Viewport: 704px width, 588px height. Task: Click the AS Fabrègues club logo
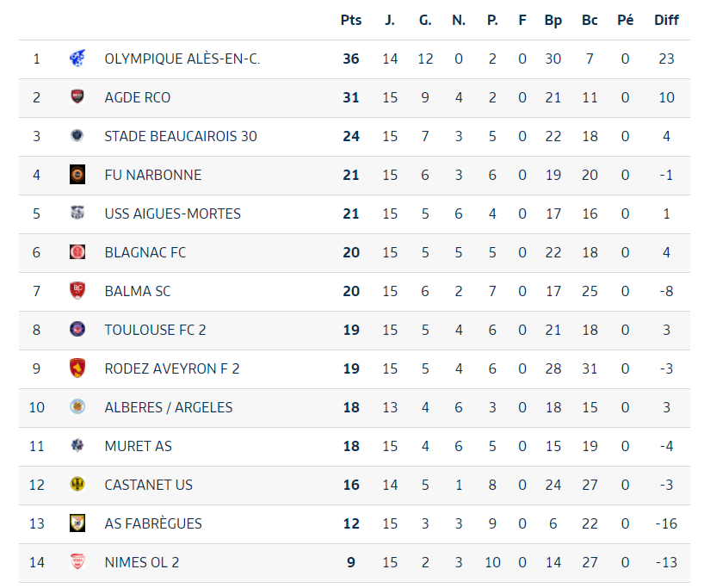[x=77, y=523]
